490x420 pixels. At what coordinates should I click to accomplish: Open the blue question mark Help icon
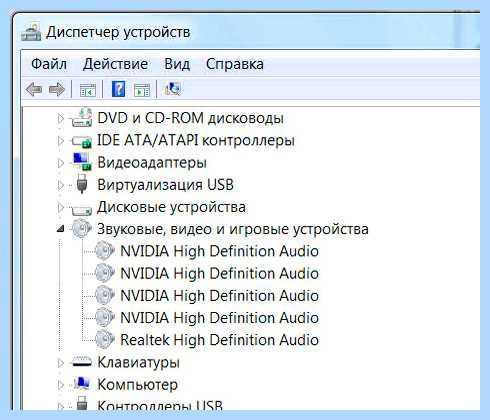point(118,89)
